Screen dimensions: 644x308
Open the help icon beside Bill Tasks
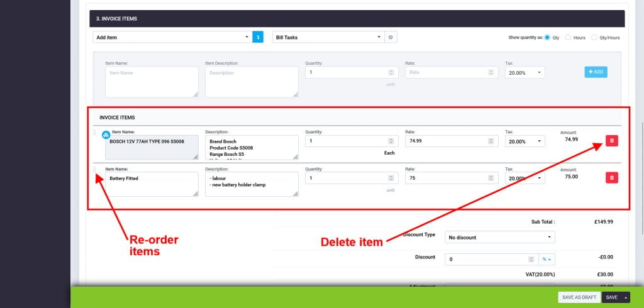click(391, 37)
